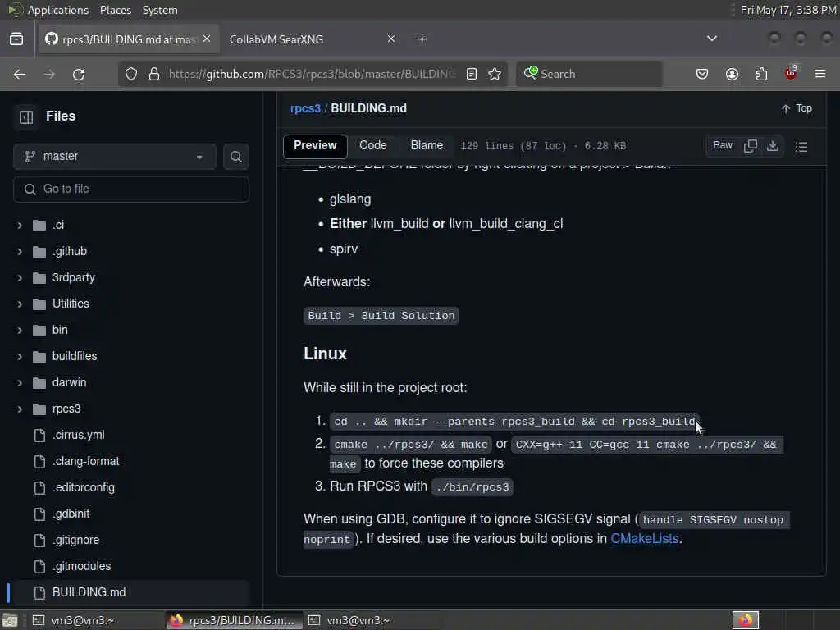Follow the rpcs3 breadcrumb link
840x630 pixels.
pyautogui.click(x=305, y=108)
